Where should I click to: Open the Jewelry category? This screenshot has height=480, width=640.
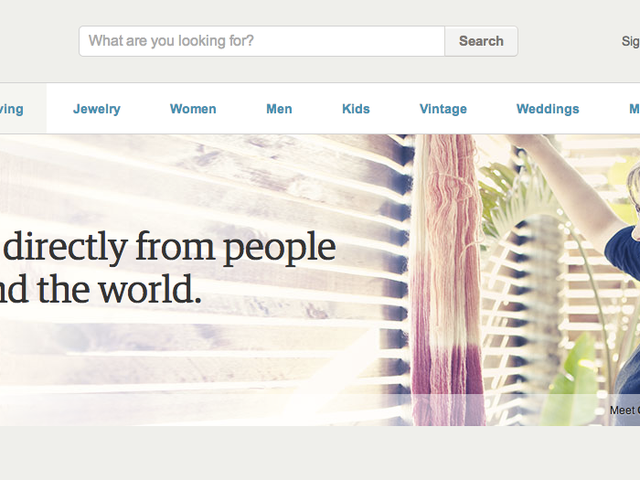pos(97,109)
